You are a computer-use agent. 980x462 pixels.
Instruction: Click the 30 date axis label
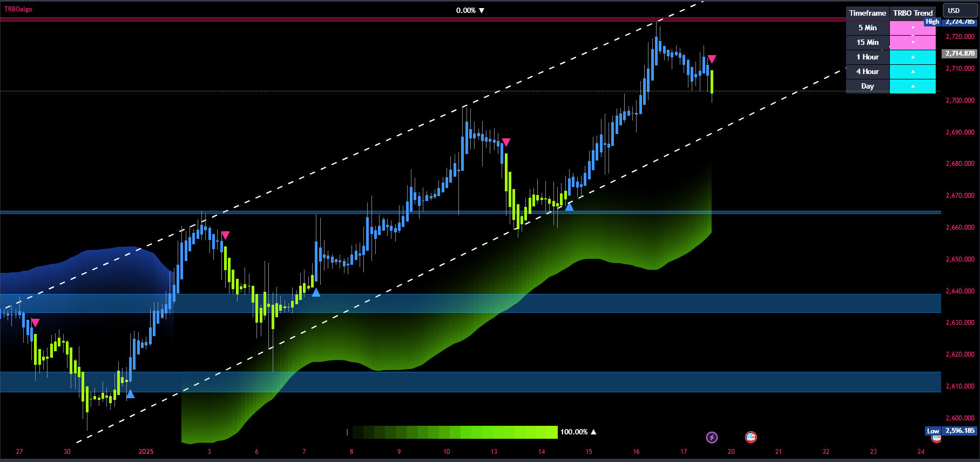click(x=67, y=452)
